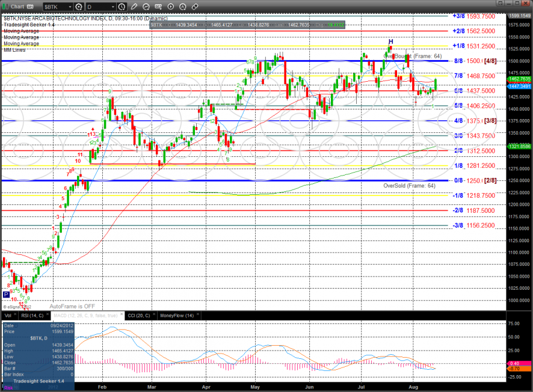Click the Tradesight Seeker 1.4 study label
Viewport: 533px width, 392px height.
click(x=29, y=25)
